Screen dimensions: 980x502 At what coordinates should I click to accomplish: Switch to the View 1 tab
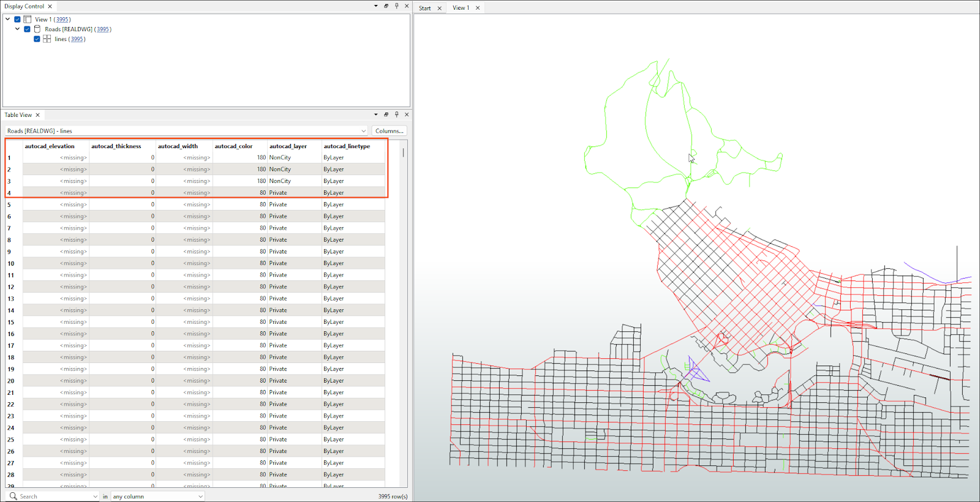point(461,8)
